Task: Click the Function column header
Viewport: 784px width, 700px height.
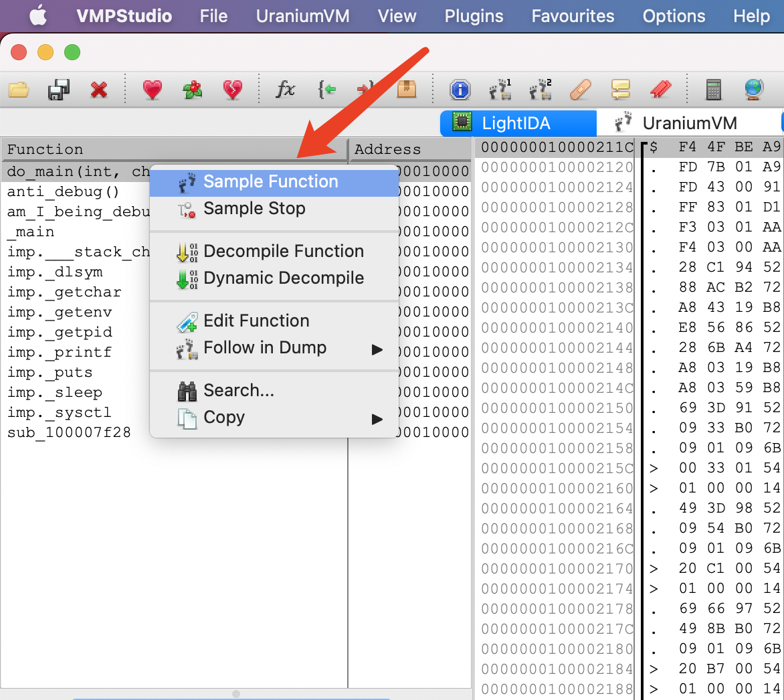Action: (174, 149)
